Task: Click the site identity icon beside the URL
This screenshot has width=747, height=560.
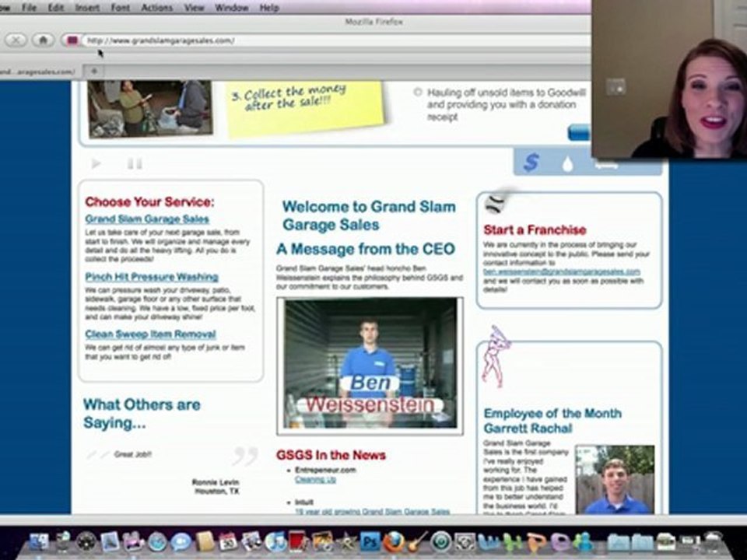Action: pyautogui.click(x=72, y=40)
